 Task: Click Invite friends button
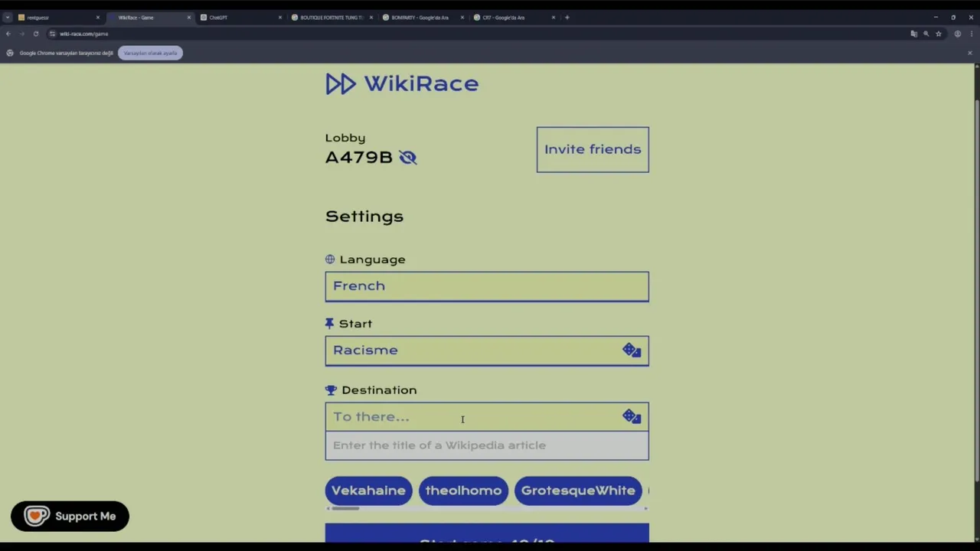point(593,149)
